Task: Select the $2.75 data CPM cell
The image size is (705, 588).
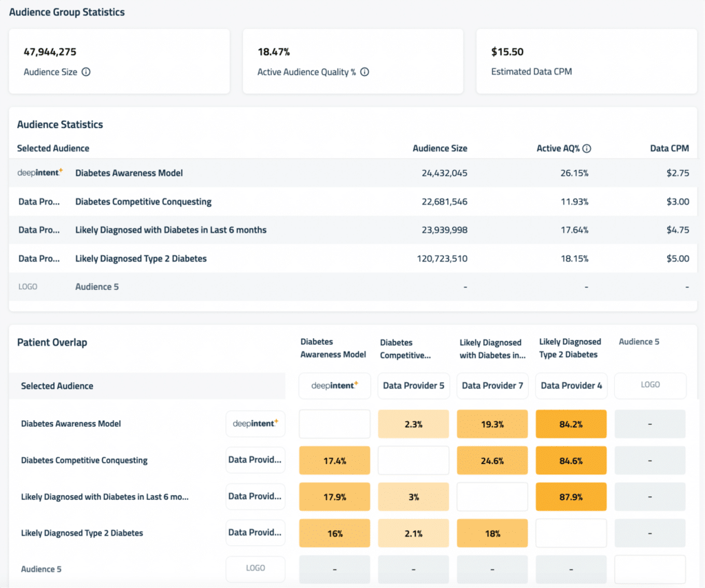Action: pyautogui.click(x=677, y=173)
